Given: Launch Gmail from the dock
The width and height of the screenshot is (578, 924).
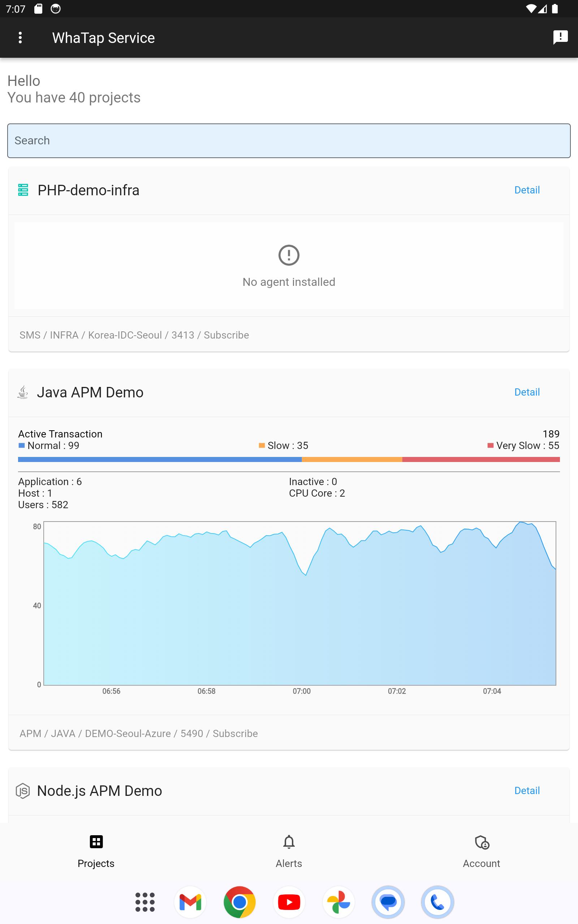Looking at the screenshot, I should coord(190,902).
